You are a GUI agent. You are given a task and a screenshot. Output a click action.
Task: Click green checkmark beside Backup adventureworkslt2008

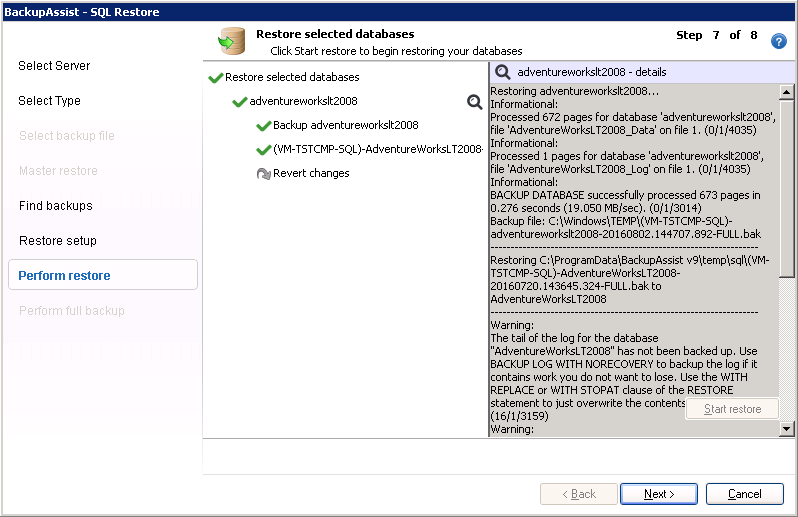(264, 126)
